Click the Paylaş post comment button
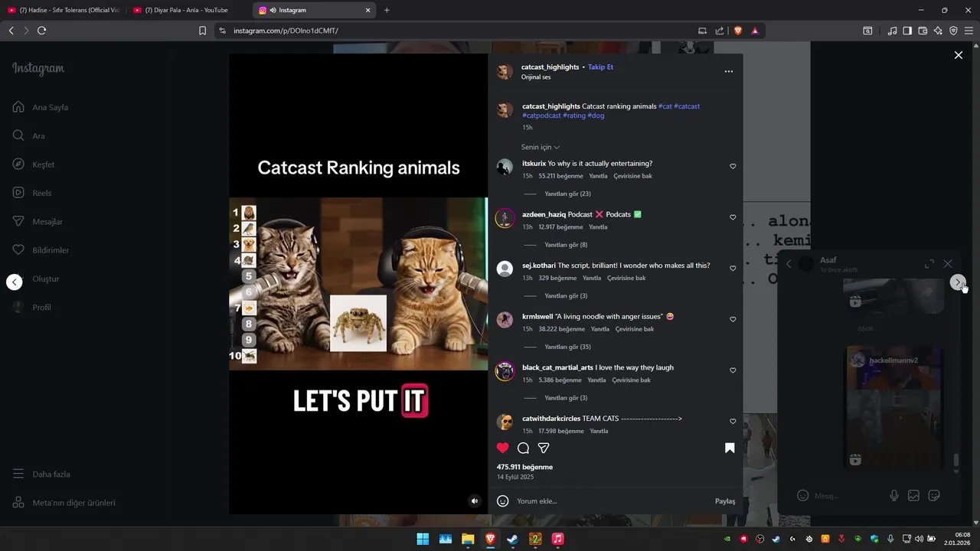980x551 pixels. (x=725, y=501)
